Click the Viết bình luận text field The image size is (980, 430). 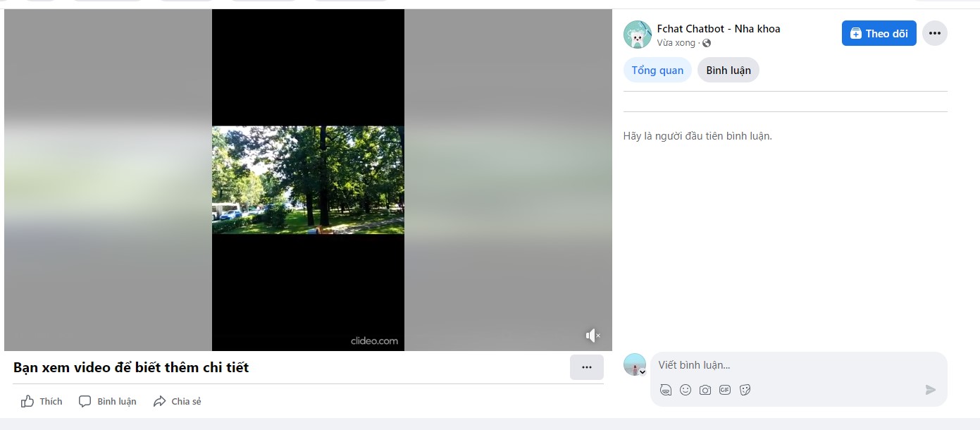point(796,365)
